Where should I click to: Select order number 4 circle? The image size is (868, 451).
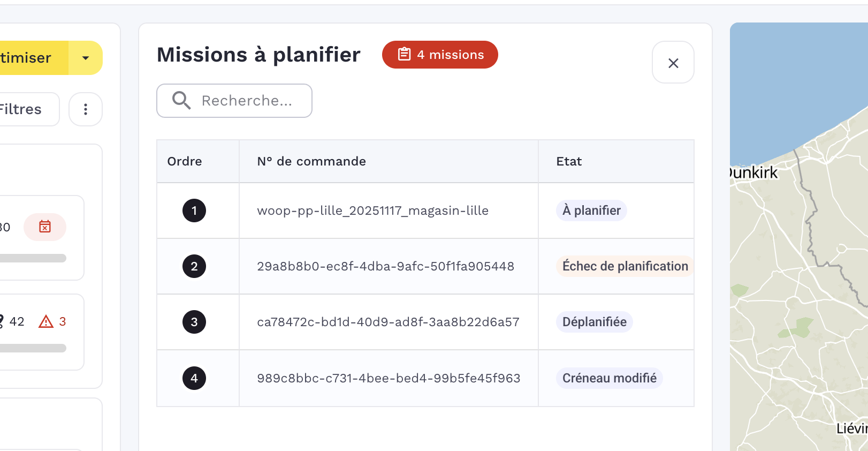(194, 378)
